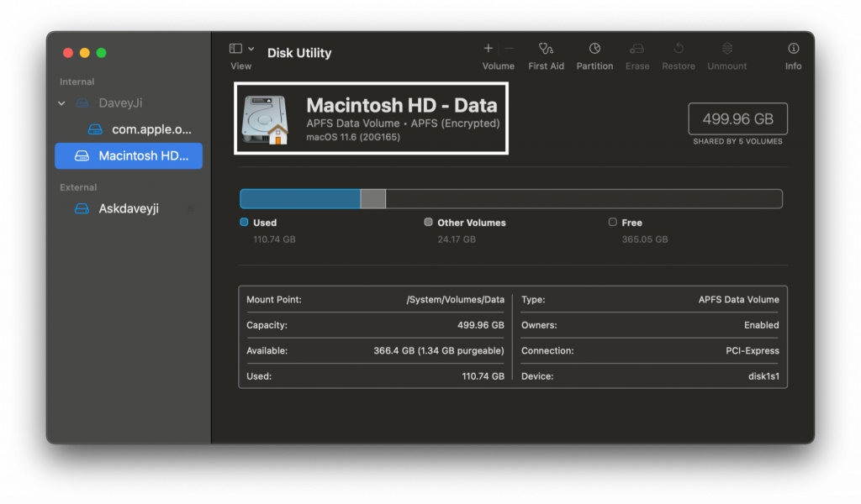
Task: Open the View sidebar options
Action: (x=235, y=49)
